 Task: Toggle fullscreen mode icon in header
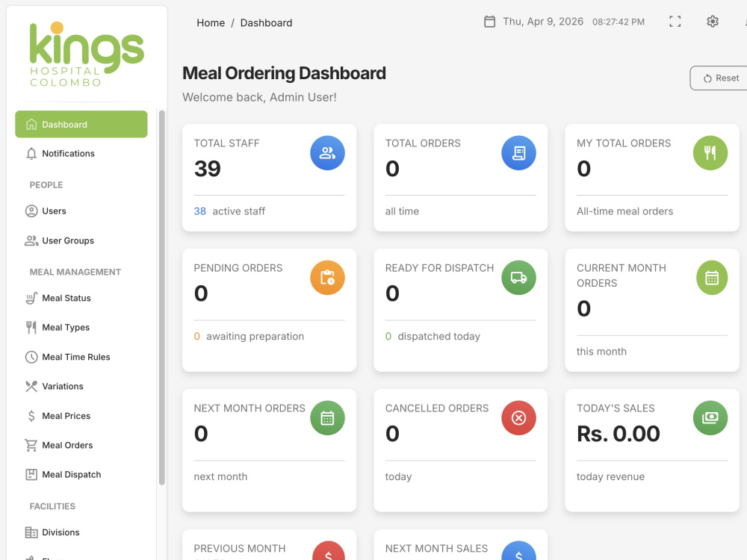tap(675, 22)
